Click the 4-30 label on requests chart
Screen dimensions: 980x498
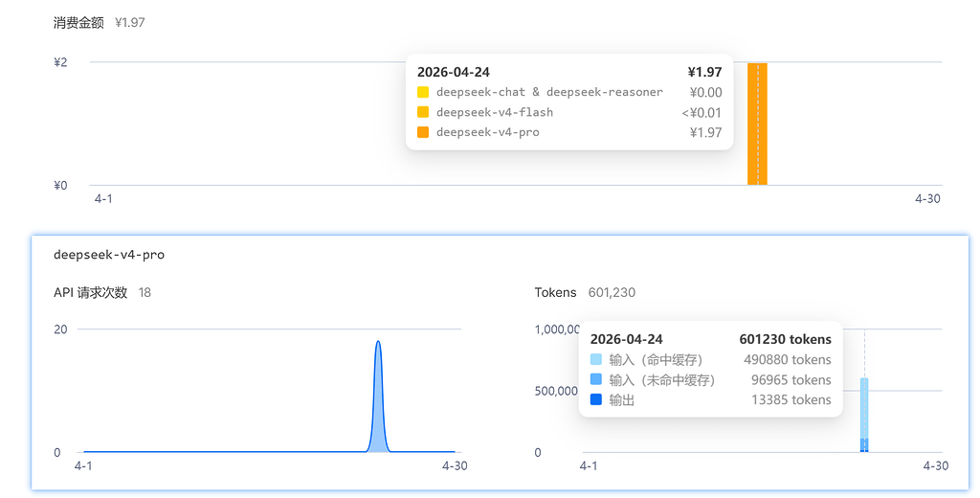[455, 465]
